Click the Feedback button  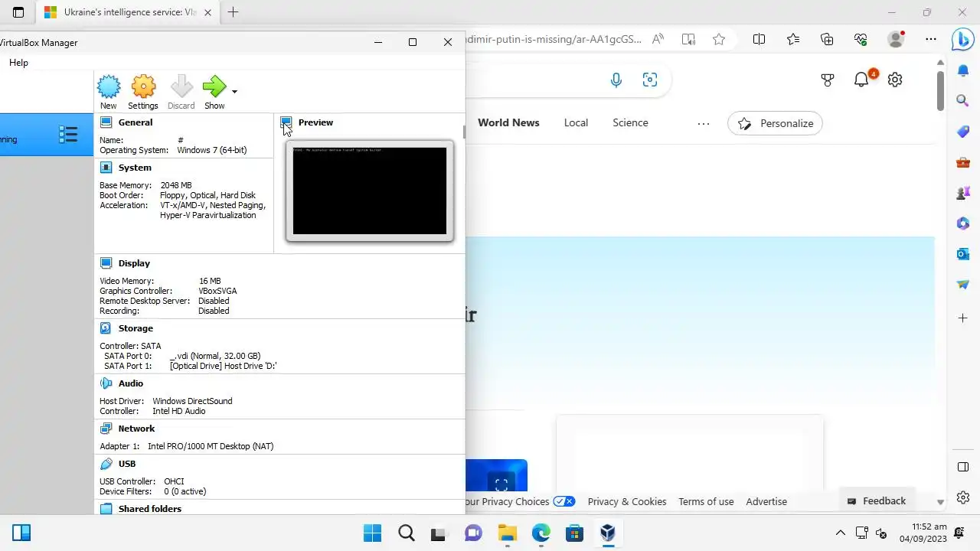[x=877, y=501]
